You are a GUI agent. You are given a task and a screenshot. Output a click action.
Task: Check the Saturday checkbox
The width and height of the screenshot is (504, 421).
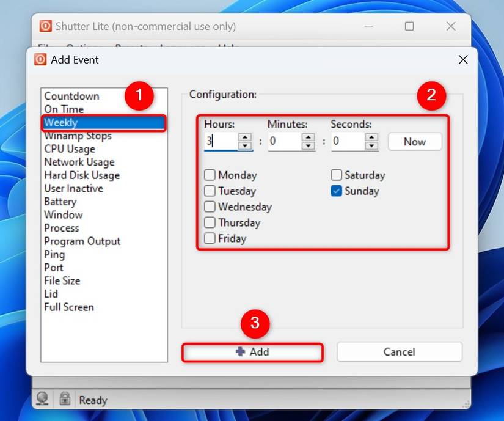(x=336, y=175)
